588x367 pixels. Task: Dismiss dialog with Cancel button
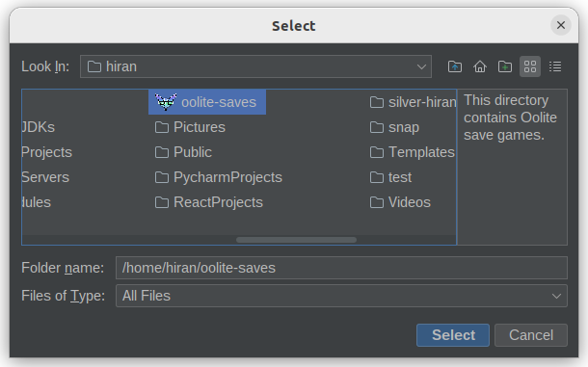[530, 335]
